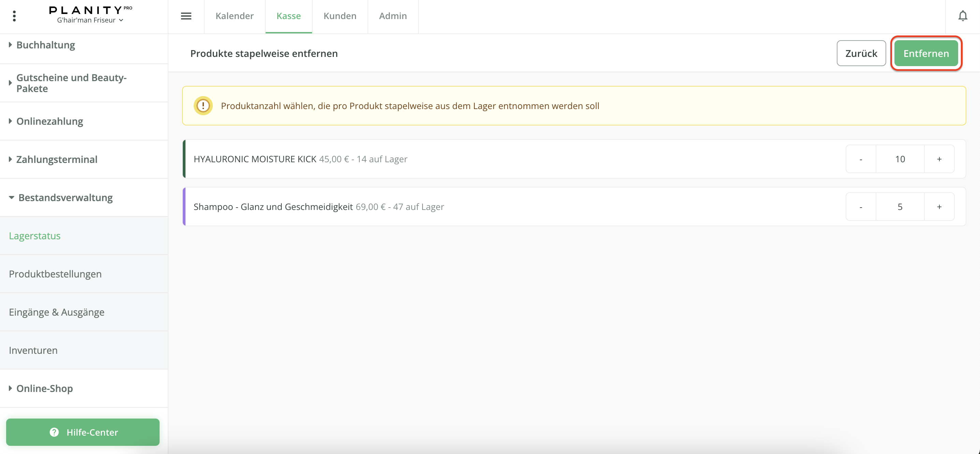The width and height of the screenshot is (980, 454).
Task: Expand the Onlinezahlung section
Action: pos(49,121)
